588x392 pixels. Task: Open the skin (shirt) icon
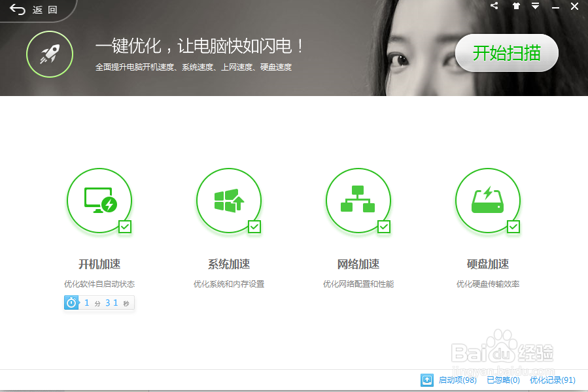(x=516, y=6)
